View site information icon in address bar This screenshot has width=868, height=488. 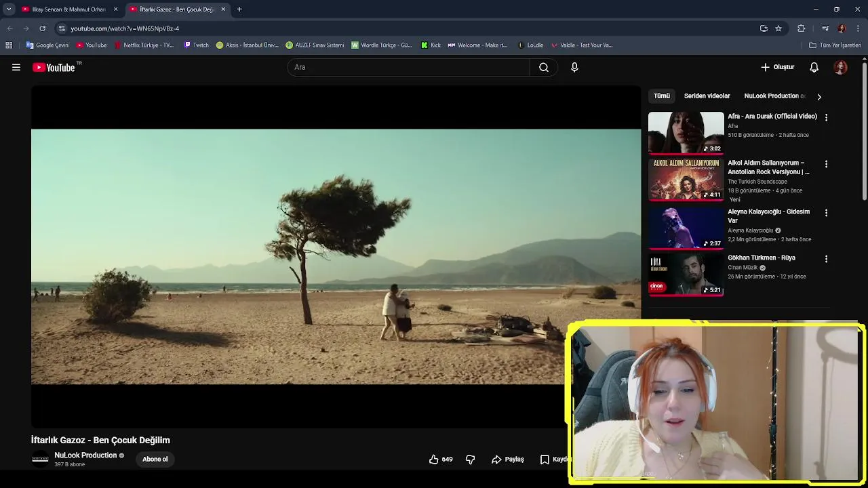(x=62, y=28)
